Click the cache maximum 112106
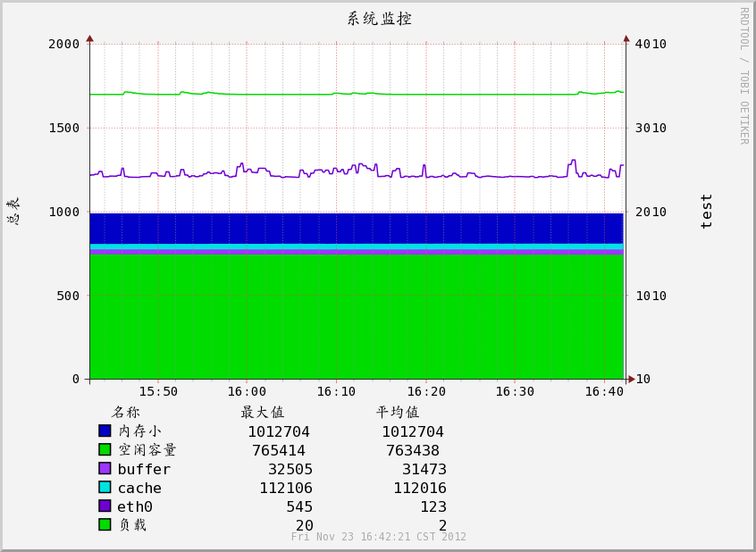756x552 pixels. [x=286, y=488]
